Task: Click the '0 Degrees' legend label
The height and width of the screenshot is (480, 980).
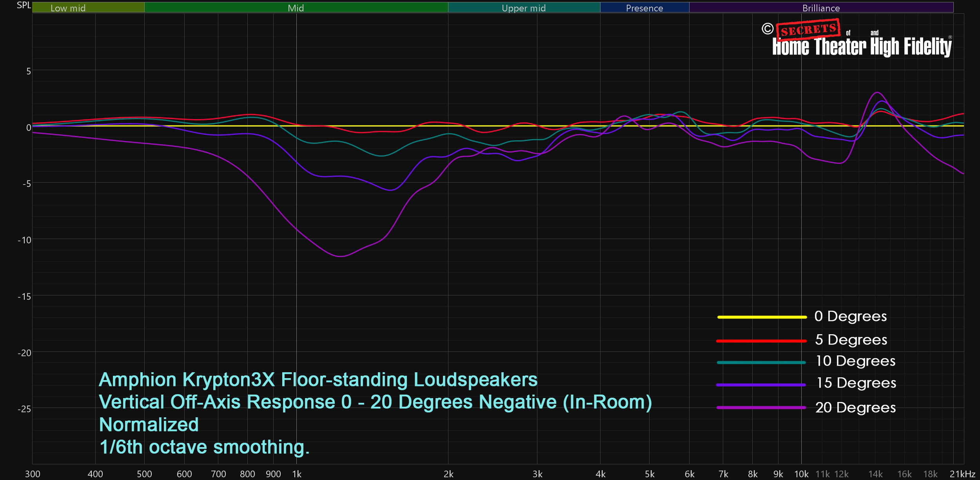Action: pyautogui.click(x=850, y=316)
